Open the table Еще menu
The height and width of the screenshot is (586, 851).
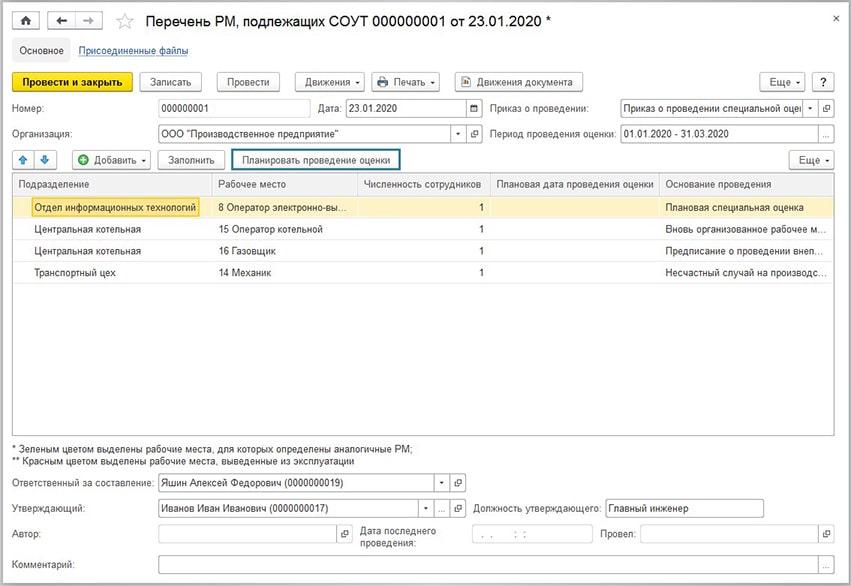tap(811, 160)
